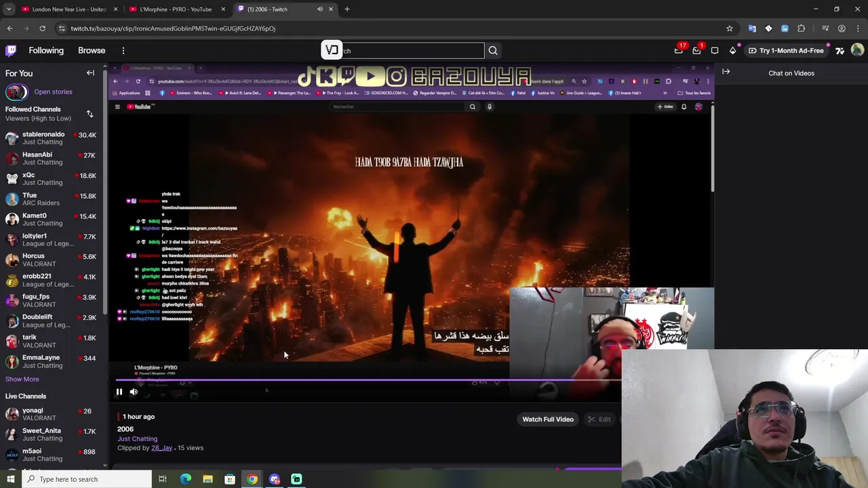
Task: Switch to London New Year Live tab
Action: click(x=69, y=9)
